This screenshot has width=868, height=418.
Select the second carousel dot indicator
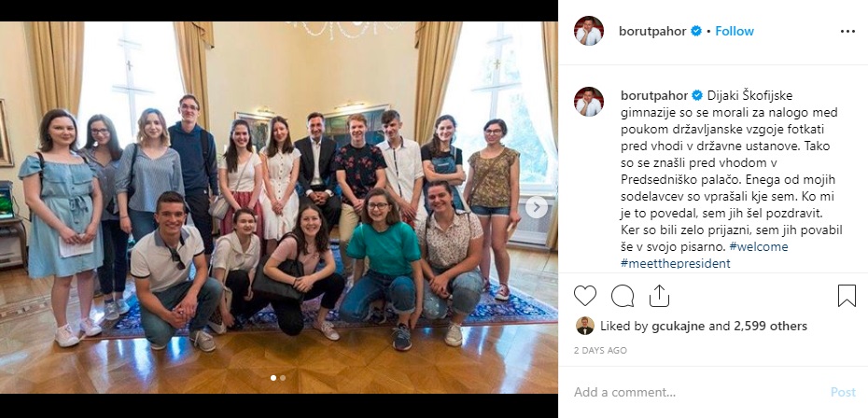coord(283,378)
